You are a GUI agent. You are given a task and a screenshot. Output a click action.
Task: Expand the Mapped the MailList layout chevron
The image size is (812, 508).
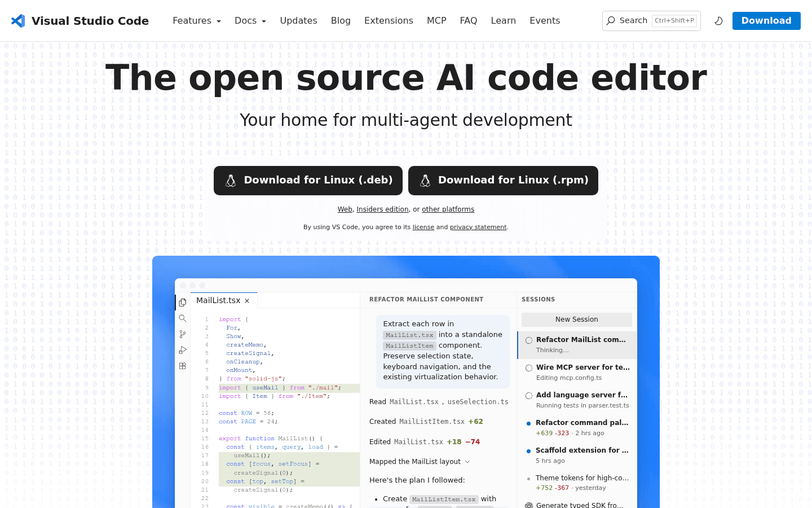coord(467,462)
